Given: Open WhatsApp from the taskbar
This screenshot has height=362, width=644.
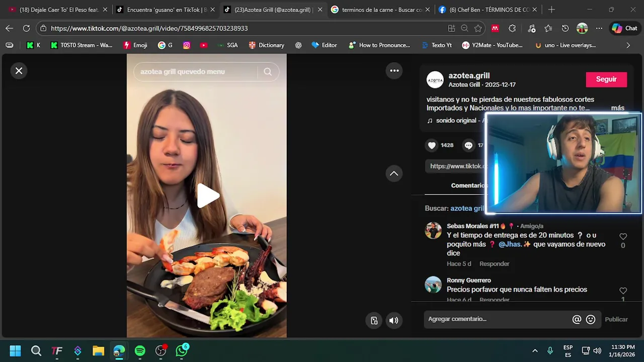Looking at the screenshot, I should click(x=182, y=350).
